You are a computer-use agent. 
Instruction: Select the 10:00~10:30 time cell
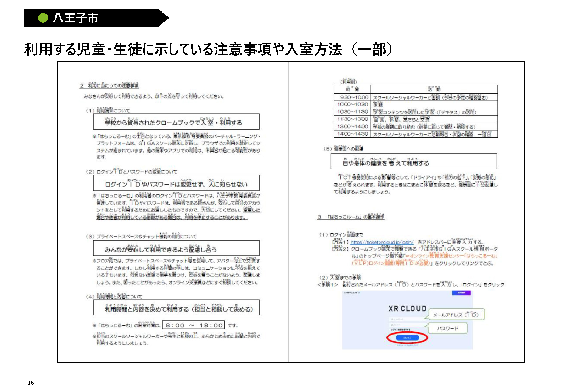click(x=352, y=105)
